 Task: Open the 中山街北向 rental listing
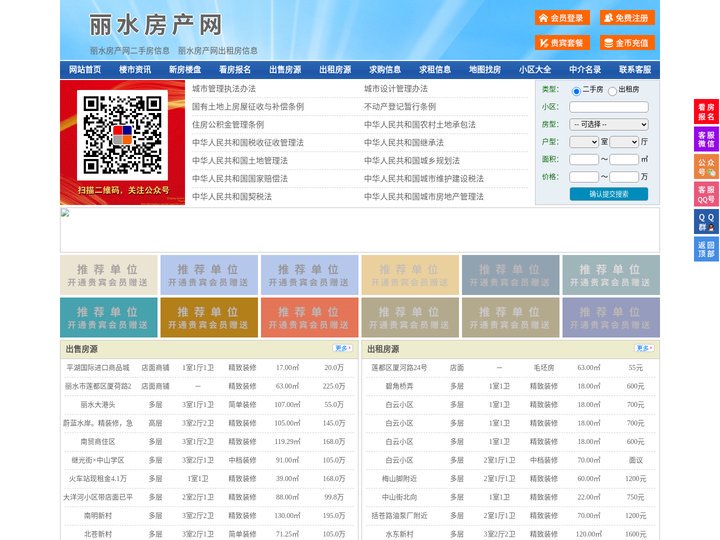click(399, 497)
